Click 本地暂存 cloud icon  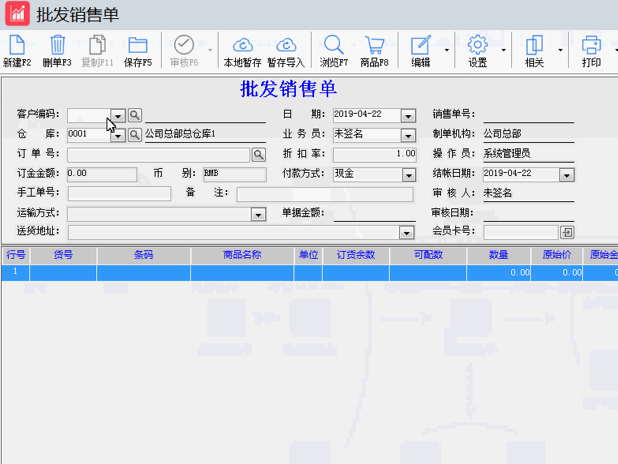coord(242,45)
